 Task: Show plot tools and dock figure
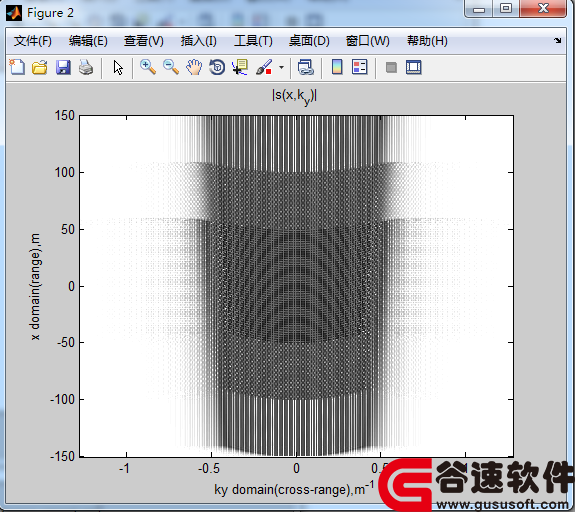(x=414, y=67)
